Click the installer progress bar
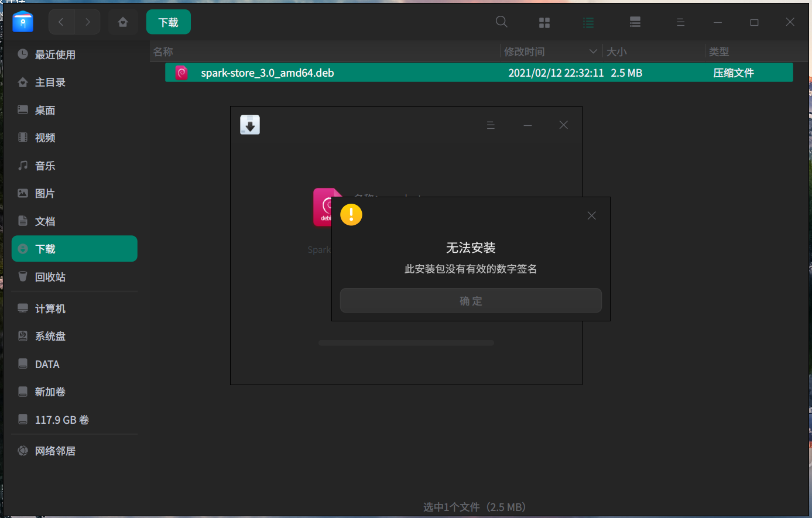This screenshot has width=812, height=518. click(406, 343)
